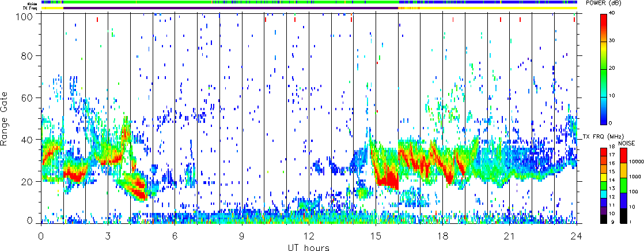The image size is (644, 251).
Task: Click x-axis tick label "18" under UT hours
Action: [x=443, y=236]
